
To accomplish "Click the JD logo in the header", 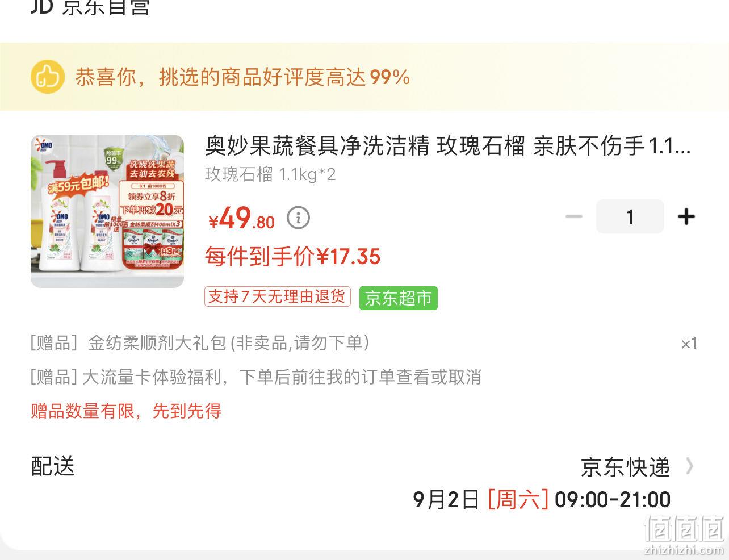I will (41, 6).
